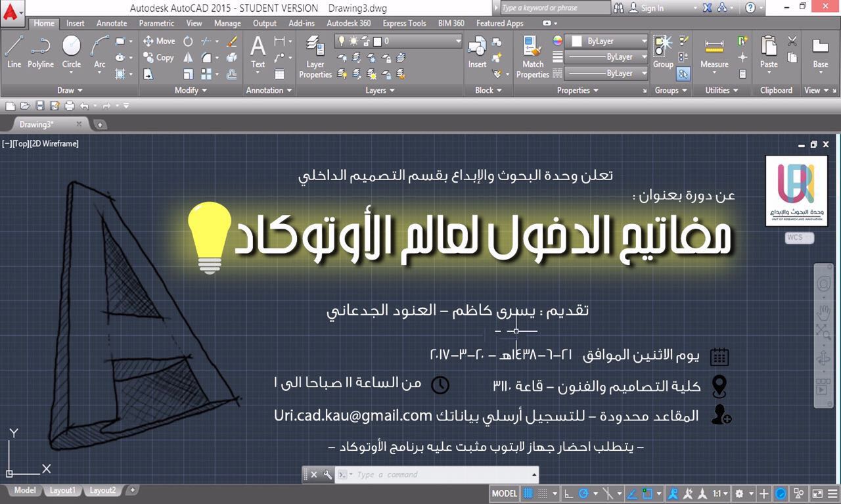Open the lineweight ByLayer dropdown
Screen dimensions: 841x504
tap(606, 57)
